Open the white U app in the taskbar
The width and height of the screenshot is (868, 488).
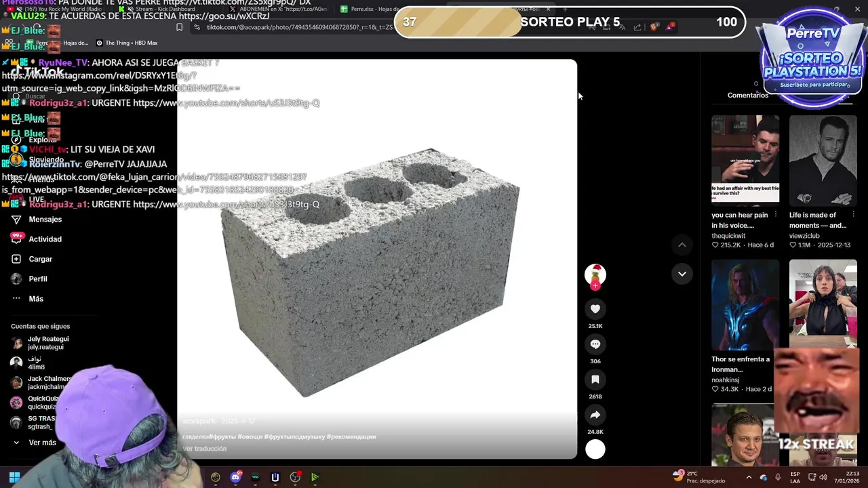coord(275,477)
